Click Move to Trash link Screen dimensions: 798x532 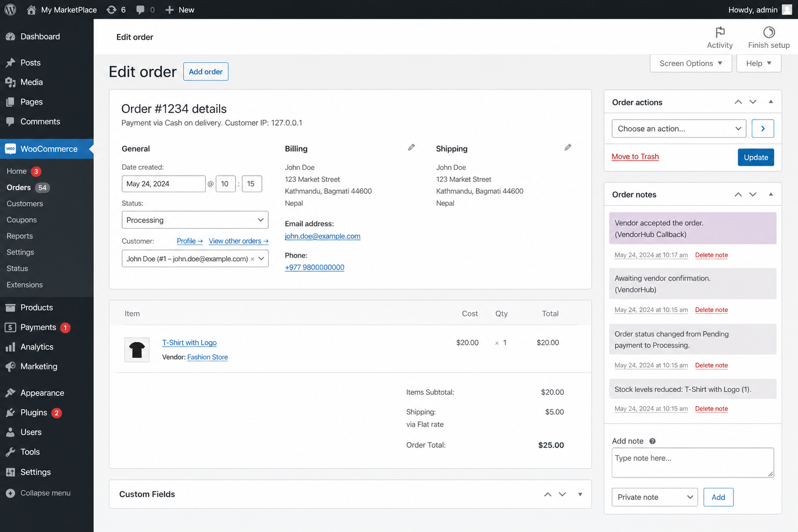coord(635,156)
